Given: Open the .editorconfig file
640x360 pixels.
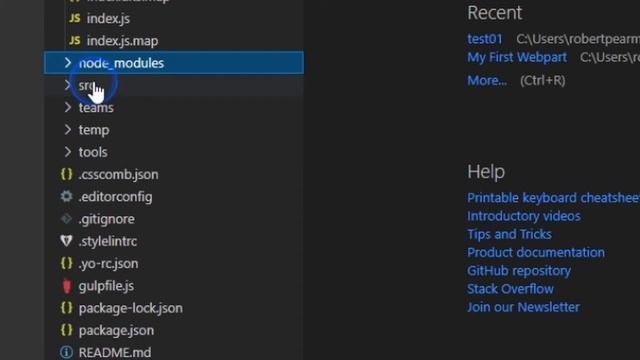Looking at the screenshot, I should pyautogui.click(x=116, y=197).
